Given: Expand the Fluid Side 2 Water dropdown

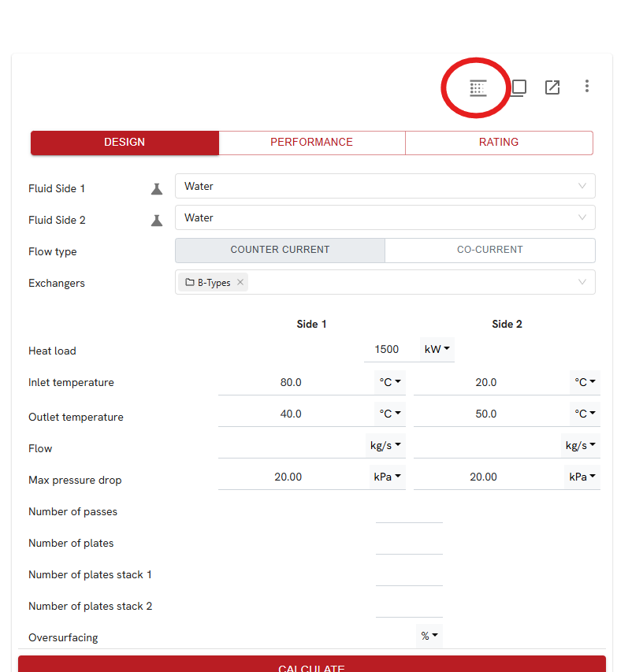Looking at the screenshot, I should 582,218.
